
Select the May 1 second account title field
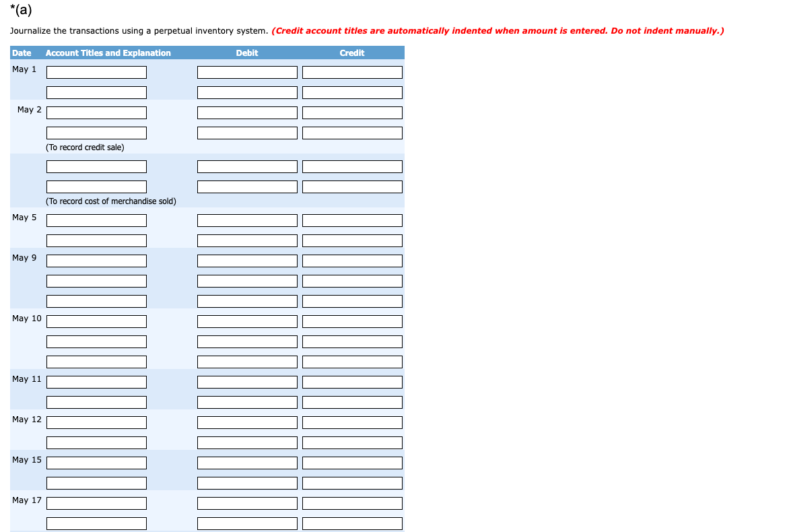(96, 92)
